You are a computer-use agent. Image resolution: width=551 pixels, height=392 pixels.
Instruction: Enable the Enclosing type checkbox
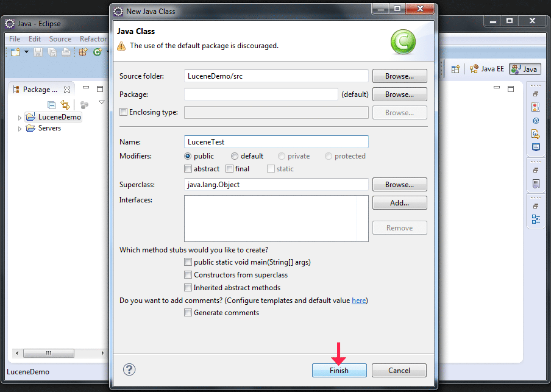[123, 112]
